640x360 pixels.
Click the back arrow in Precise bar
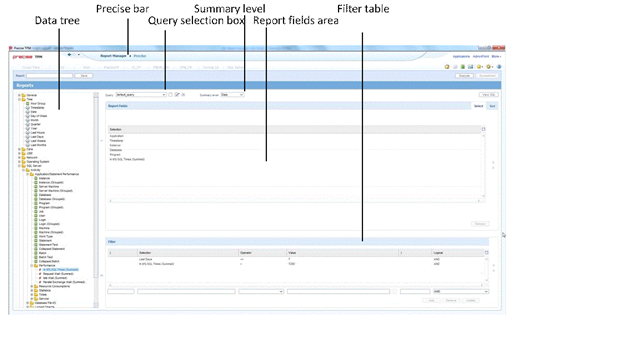(x=69, y=55)
